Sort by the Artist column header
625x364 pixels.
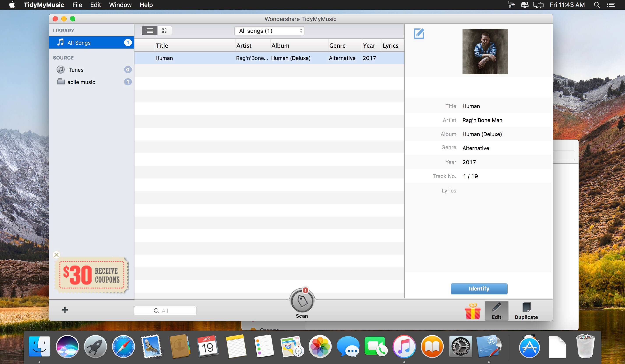coord(244,45)
